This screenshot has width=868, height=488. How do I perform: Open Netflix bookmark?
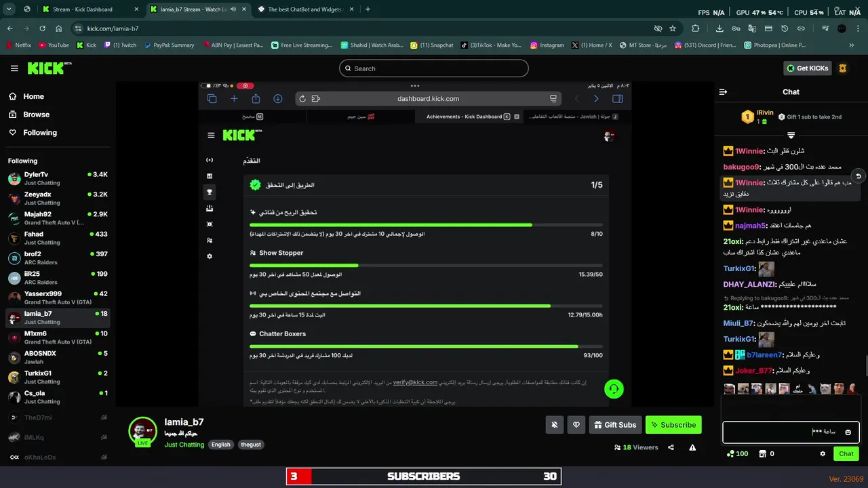pos(18,45)
